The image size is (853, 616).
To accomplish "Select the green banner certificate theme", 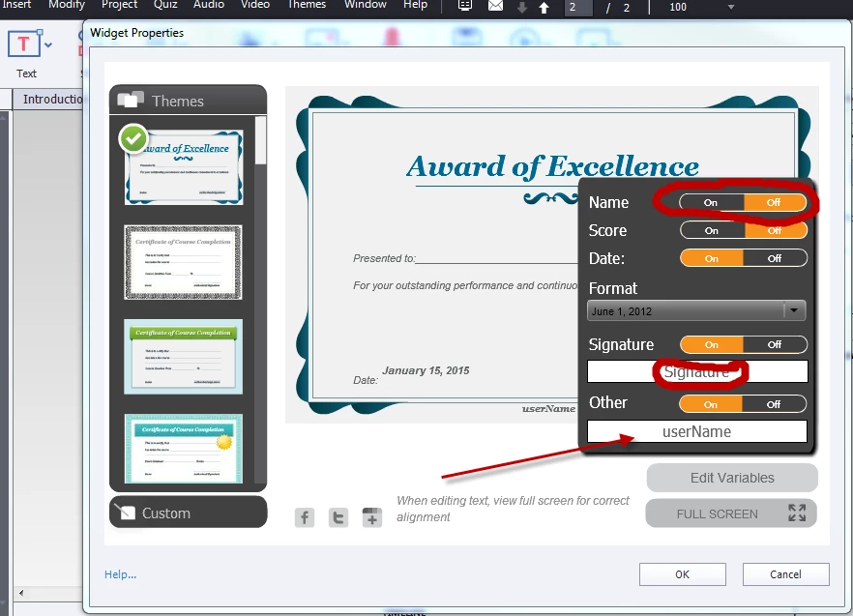I will (184, 357).
